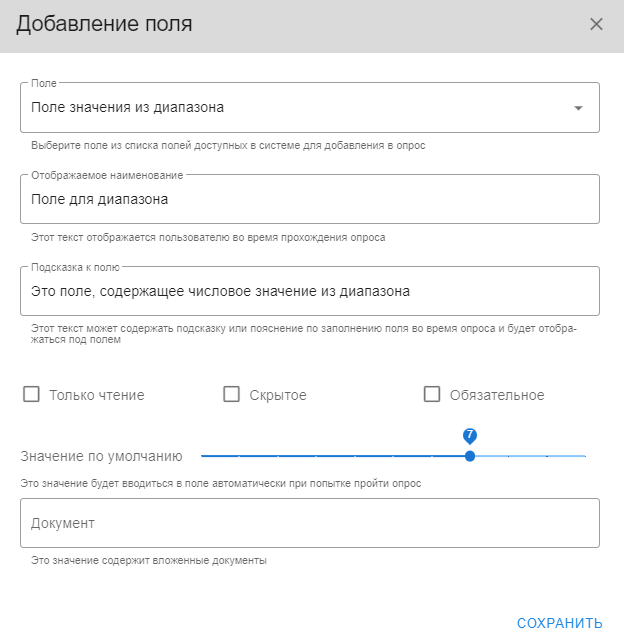The width and height of the screenshot is (624, 644).
Task: Click the 'Только чтение' label text
Action: [x=97, y=395]
